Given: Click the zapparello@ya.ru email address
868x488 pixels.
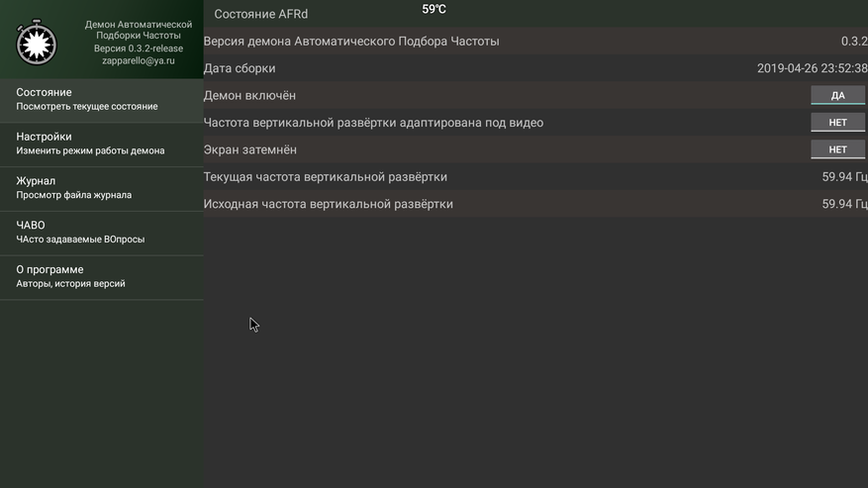Looking at the screenshot, I should [x=139, y=61].
